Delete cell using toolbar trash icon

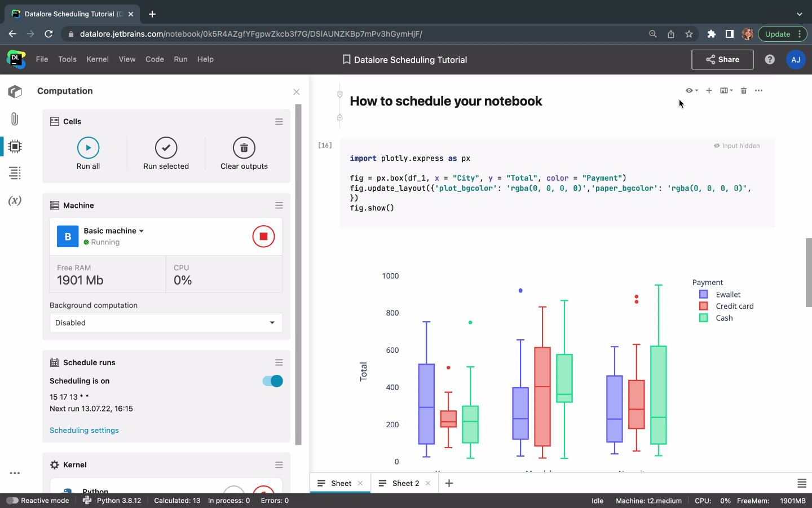pyautogui.click(x=743, y=90)
